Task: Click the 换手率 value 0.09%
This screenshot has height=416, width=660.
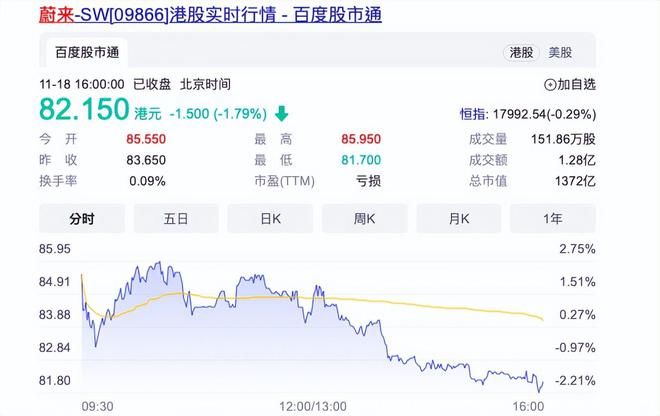Action: click(147, 181)
